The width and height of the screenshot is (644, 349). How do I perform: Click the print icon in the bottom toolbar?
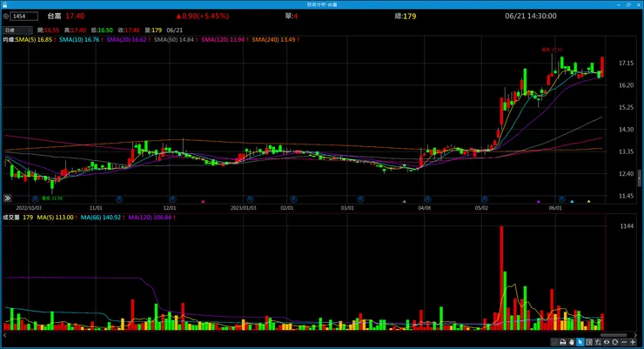(563, 342)
